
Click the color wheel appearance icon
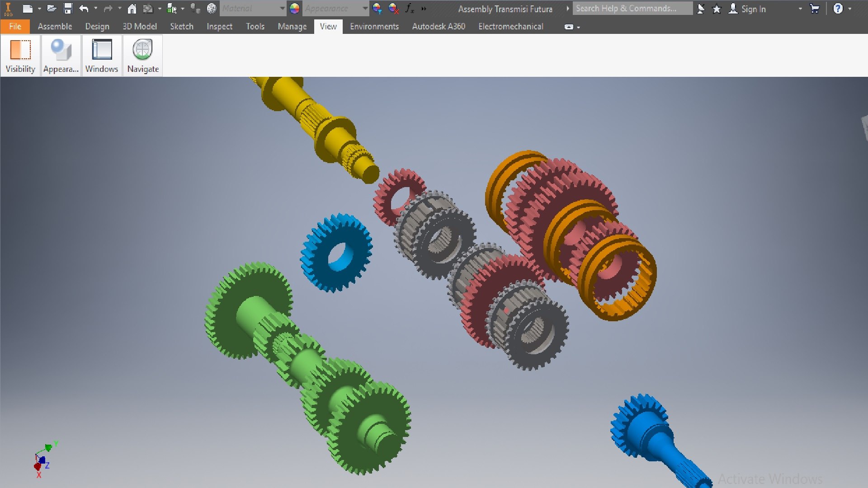(x=294, y=9)
